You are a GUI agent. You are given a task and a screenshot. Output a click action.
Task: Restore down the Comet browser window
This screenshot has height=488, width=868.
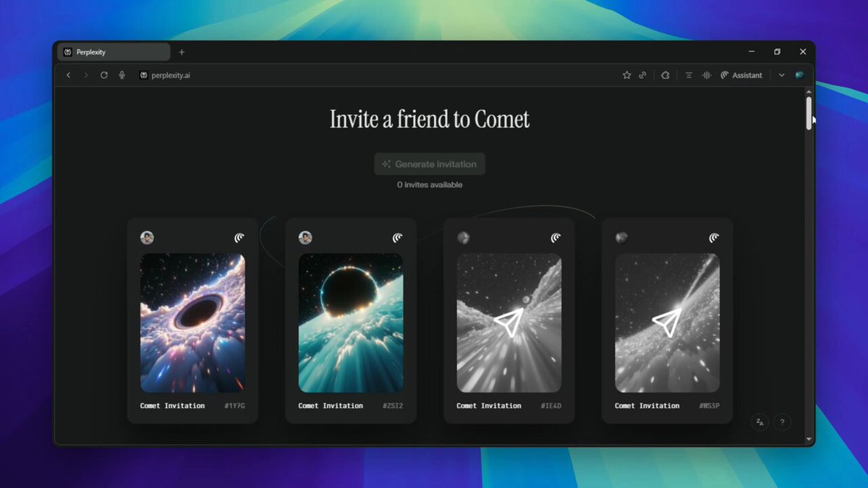click(777, 52)
